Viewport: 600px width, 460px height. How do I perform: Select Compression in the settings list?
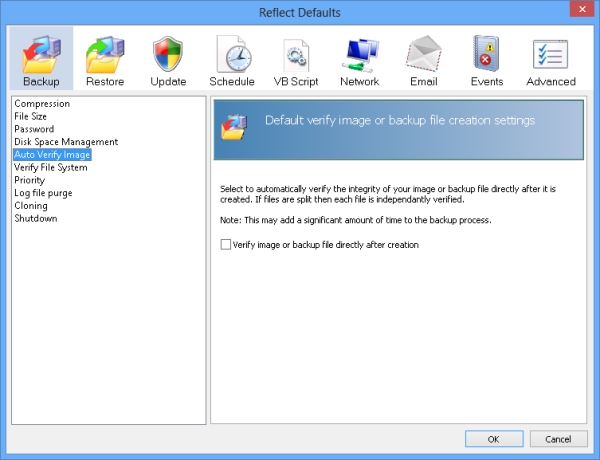pos(42,104)
